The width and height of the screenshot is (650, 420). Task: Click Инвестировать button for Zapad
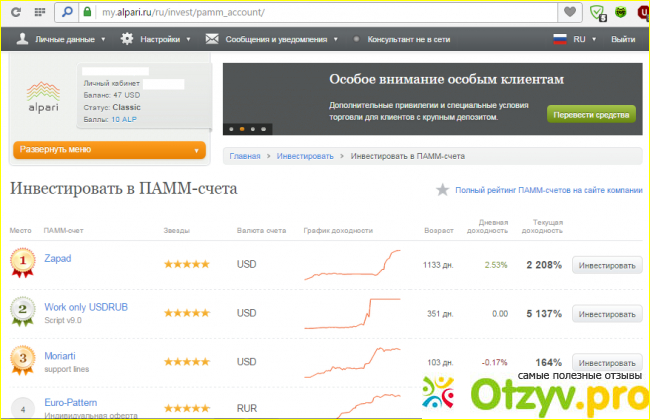606,265
